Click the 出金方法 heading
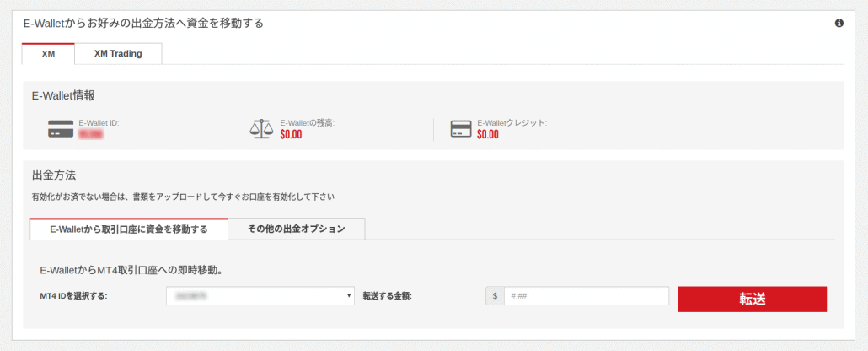868x351 pixels. tap(54, 175)
